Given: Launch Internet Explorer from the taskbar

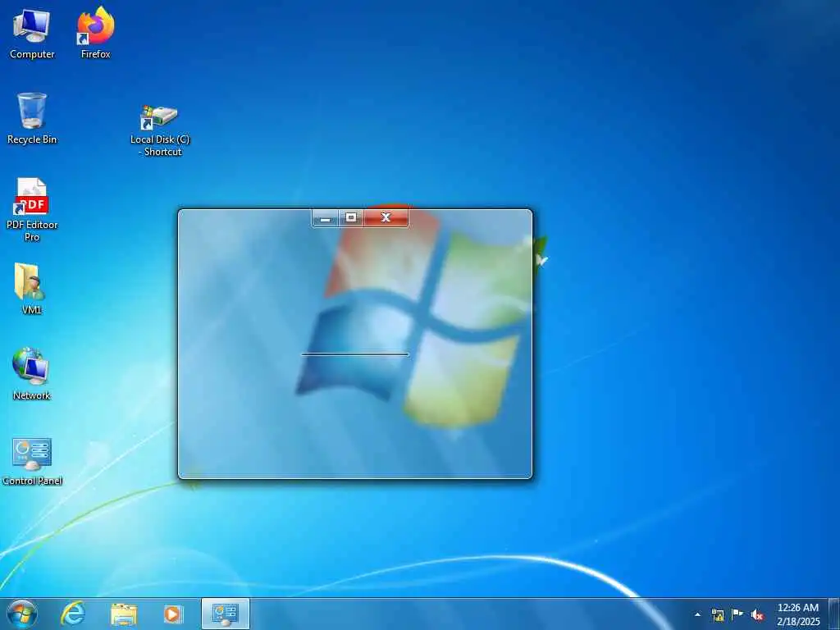Looking at the screenshot, I should pos(73,614).
